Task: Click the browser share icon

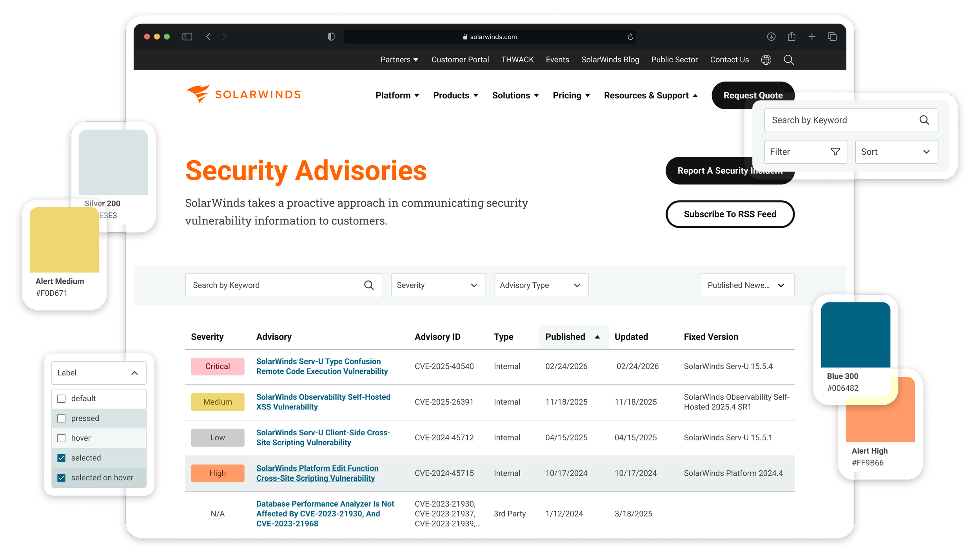Action: click(x=791, y=36)
